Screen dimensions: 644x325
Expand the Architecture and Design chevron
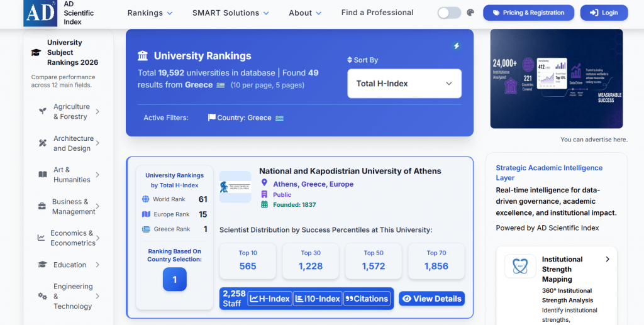[x=97, y=143]
